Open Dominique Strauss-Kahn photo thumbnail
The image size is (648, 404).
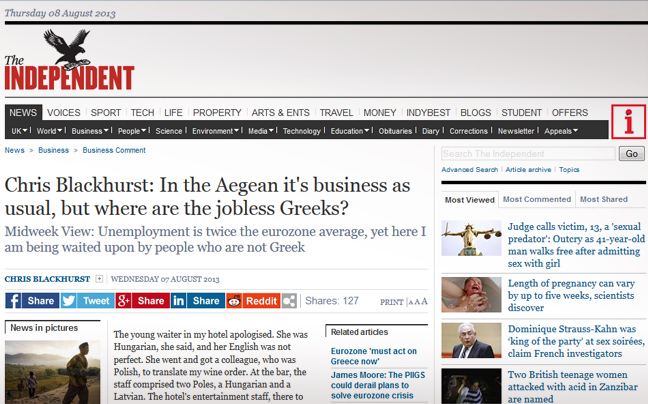click(x=471, y=340)
